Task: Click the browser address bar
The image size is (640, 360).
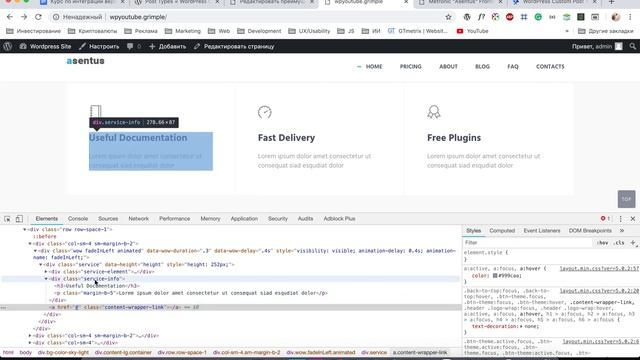Action: pyautogui.click(x=249, y=17)
